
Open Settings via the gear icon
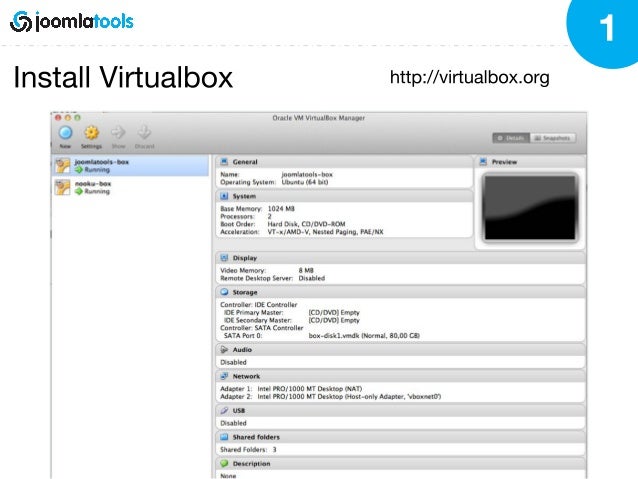[92, 133]
